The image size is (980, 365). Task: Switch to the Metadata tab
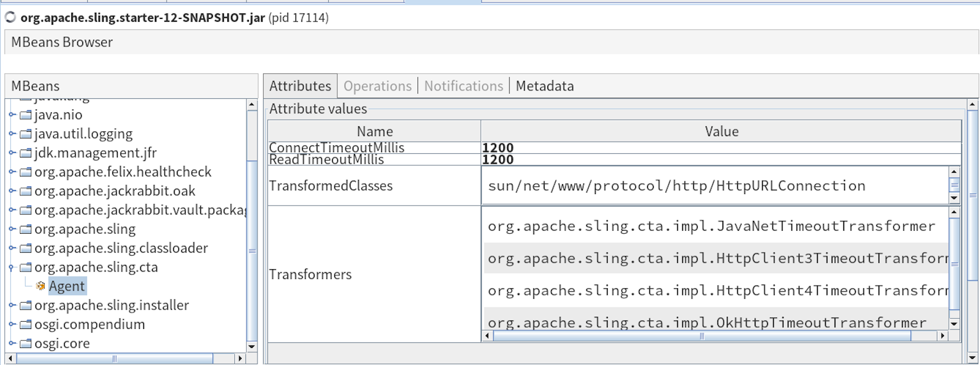click(544, 86)
